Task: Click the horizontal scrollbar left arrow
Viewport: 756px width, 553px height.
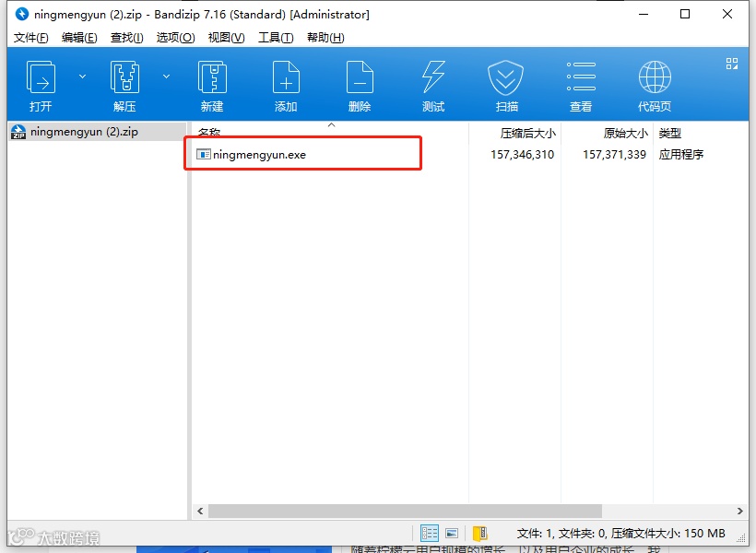Action: pyautogui.click(x=200, y=511)
